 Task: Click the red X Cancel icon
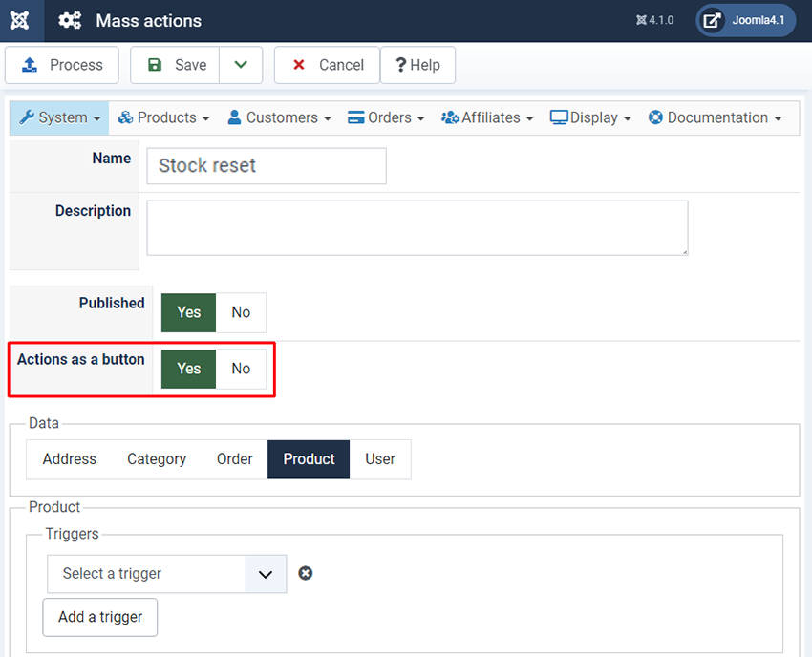click(299, 65)
